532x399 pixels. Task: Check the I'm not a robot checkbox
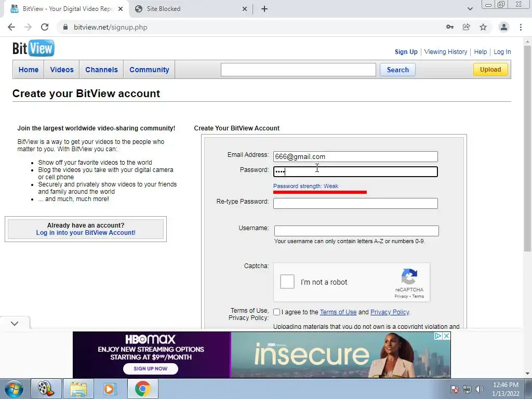[287, 282]
